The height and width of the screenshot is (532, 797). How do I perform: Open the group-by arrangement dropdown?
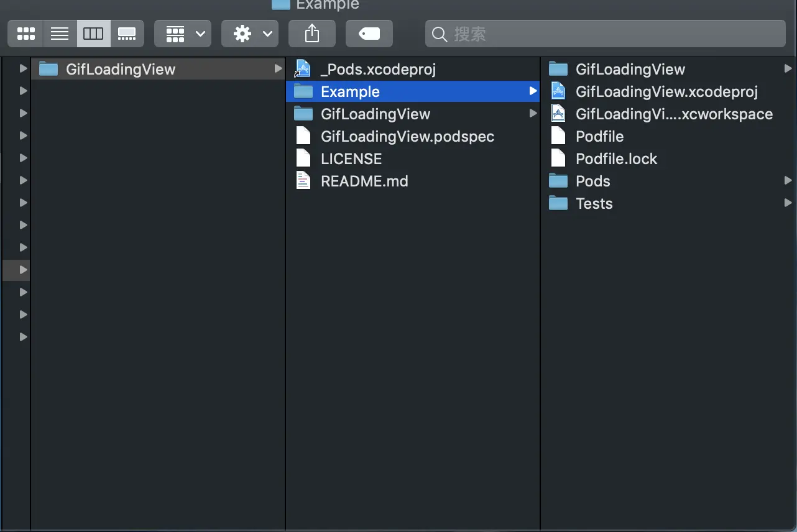point(183,34)
